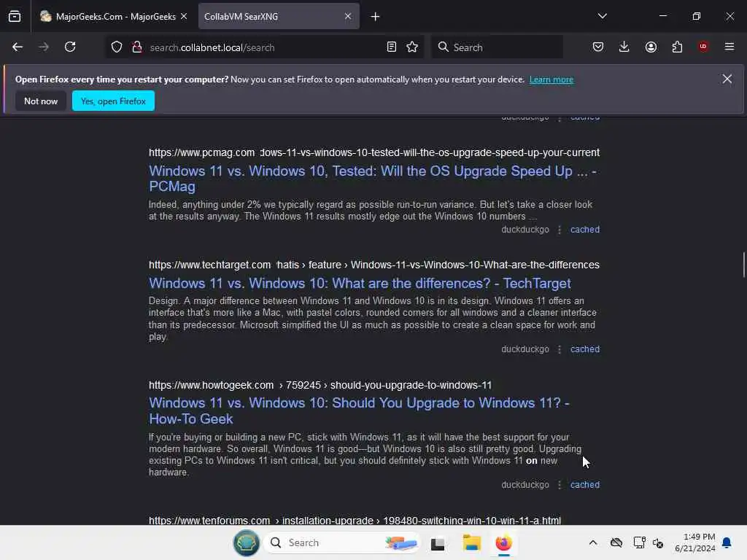Dismiss the Firefox startup notification bar

pyautogui.click(x=727, y=79)
